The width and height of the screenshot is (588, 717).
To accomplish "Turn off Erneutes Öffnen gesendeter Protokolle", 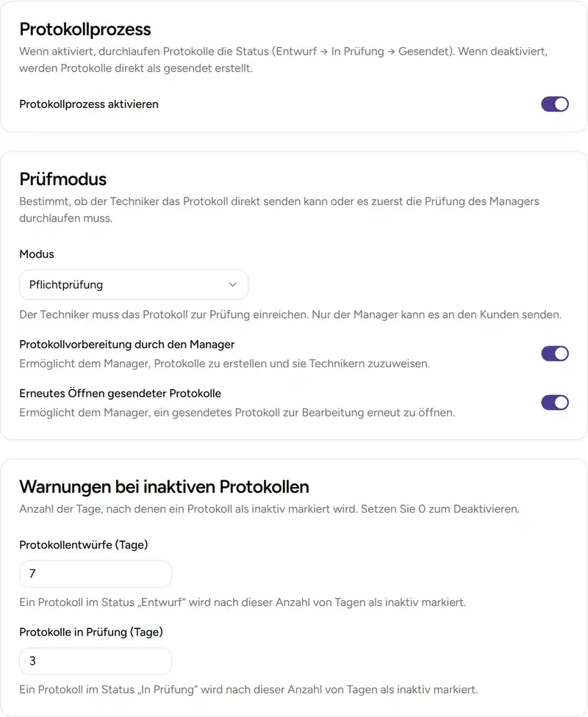I will click(555, 403).
